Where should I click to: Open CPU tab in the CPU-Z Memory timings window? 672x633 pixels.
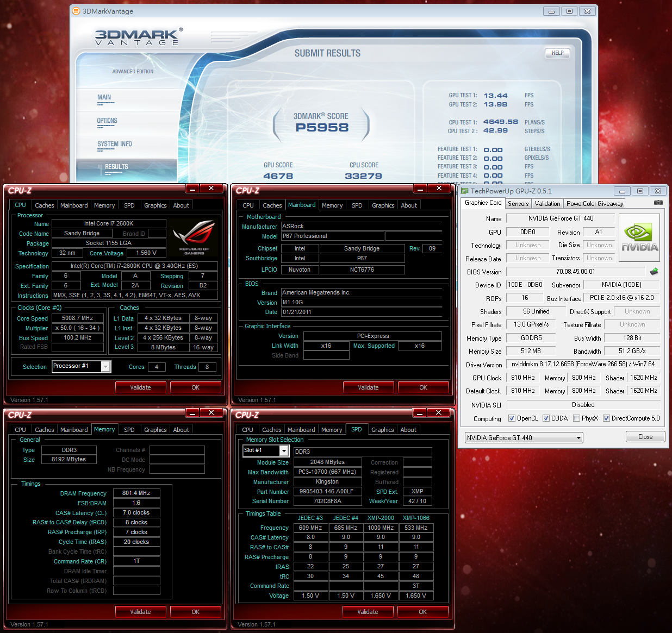click(21, 430)
